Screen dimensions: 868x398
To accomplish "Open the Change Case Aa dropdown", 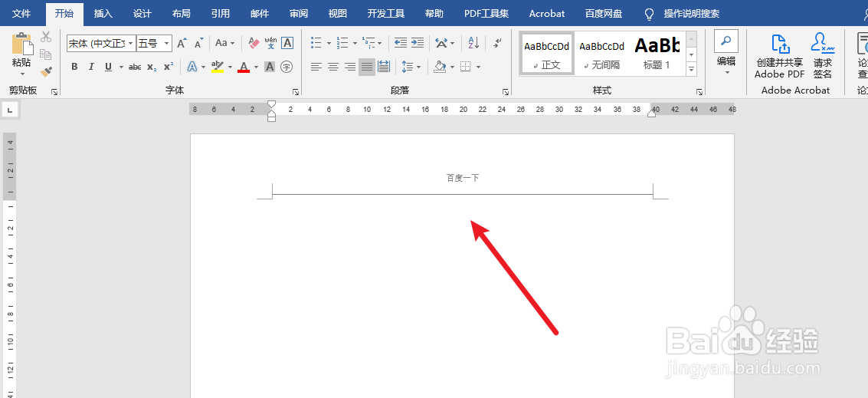I will (224, 43).
